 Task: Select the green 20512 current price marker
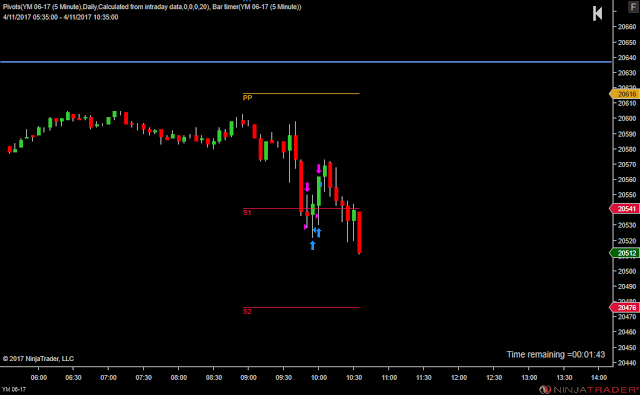coord(625,253)
